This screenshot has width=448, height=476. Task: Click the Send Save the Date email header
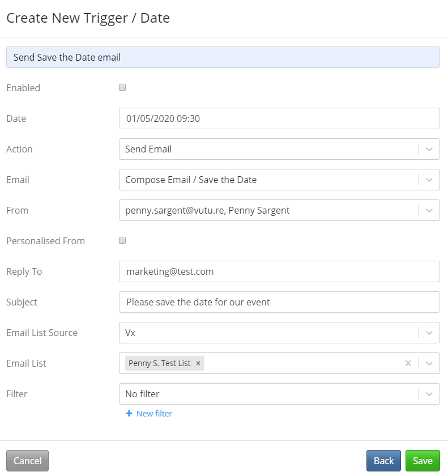tap(223, 57)
